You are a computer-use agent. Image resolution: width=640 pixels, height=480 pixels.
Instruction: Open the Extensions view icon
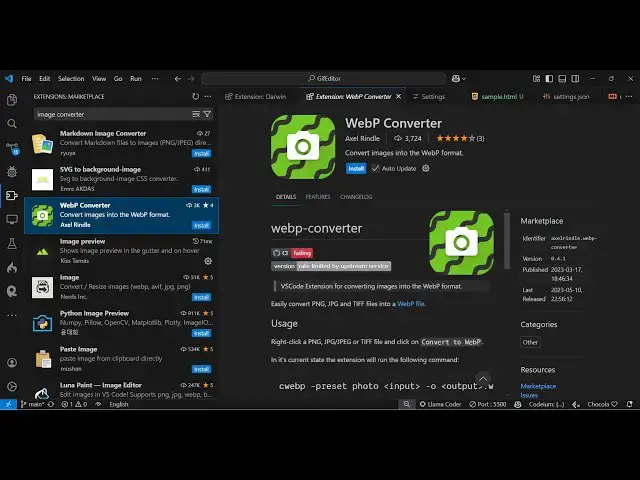click(x=12, y=196)
